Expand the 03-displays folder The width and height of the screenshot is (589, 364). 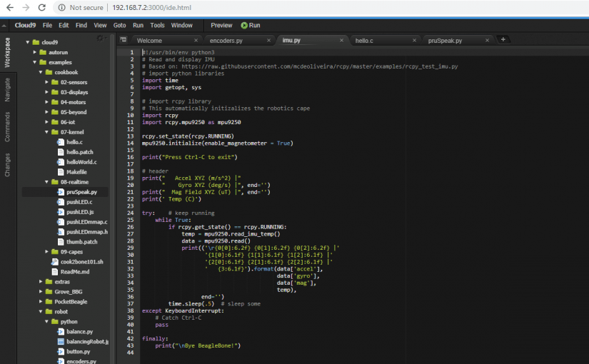pyautogui.click(x=46, y=92)
